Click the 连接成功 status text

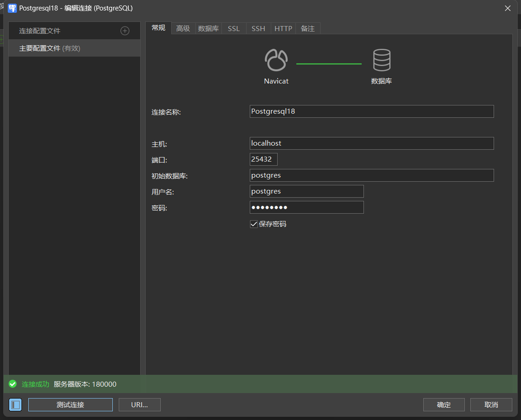pos(35,384)
